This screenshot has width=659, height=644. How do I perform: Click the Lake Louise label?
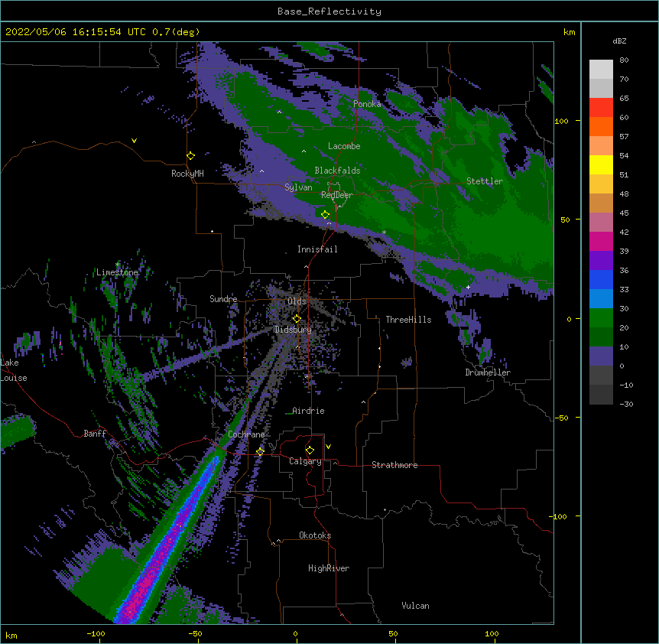[x=14, y=370]
